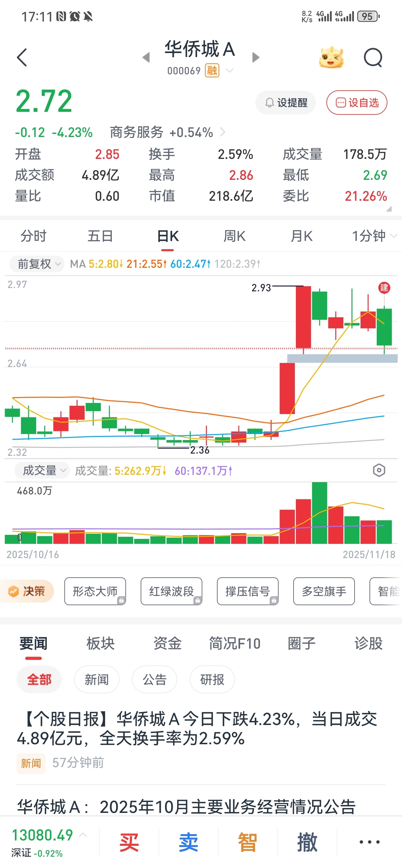Tap the 决策 decision icon button
This screenshot has height=868, width=402.
[x=27, y=591]
